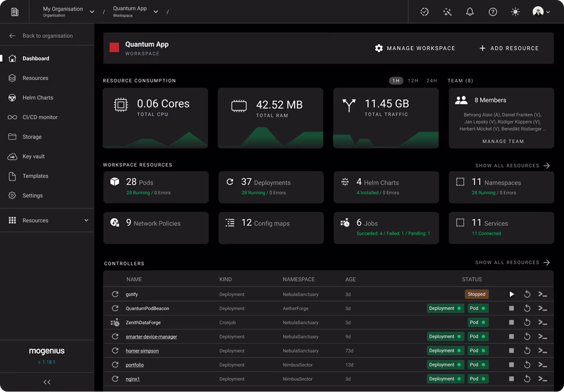This screenshot has height=392, width=564.
Task: Open the magic wand icon in top bar
Action: pos(447,12)
